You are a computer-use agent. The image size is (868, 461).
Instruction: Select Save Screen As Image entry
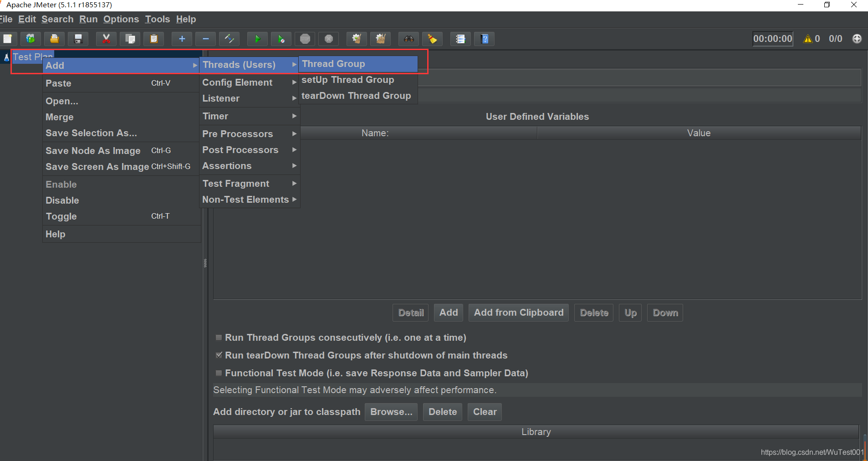pos(121,167)
